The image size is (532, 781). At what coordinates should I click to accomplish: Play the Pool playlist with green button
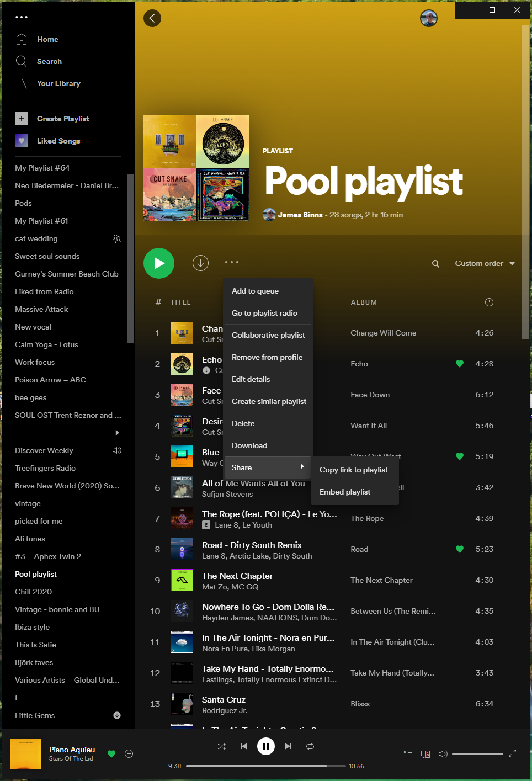pos(159,263)
